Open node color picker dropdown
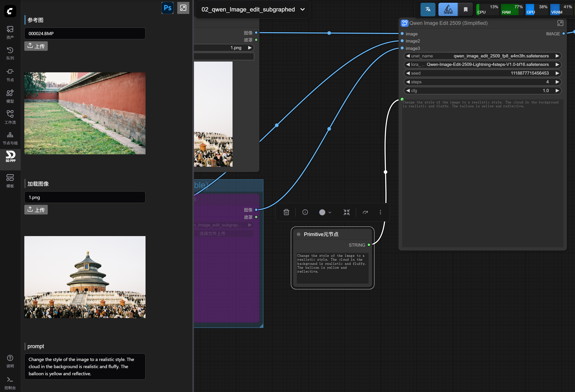The width and height of the screenshot is (575, 392). coord(325,212)
